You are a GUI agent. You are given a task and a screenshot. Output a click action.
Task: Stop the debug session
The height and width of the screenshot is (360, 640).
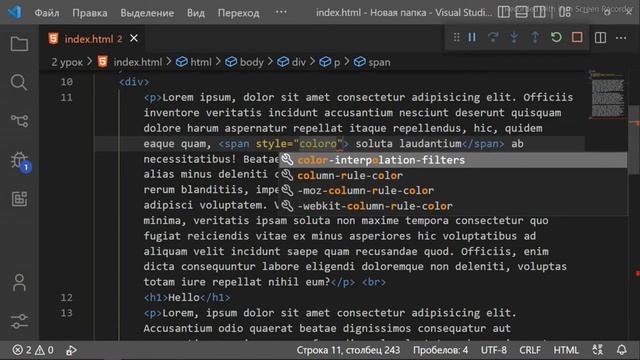click(x=577, y=38)
